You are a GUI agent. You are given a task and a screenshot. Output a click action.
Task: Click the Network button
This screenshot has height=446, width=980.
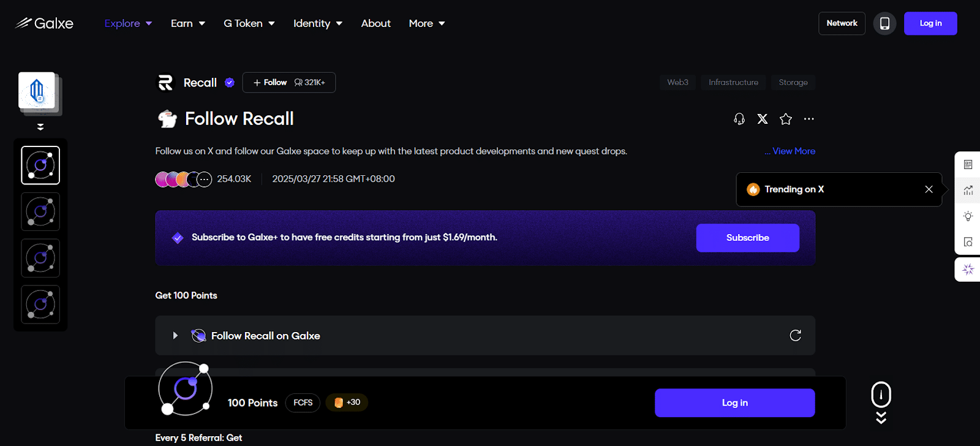[x=842, y=23]
